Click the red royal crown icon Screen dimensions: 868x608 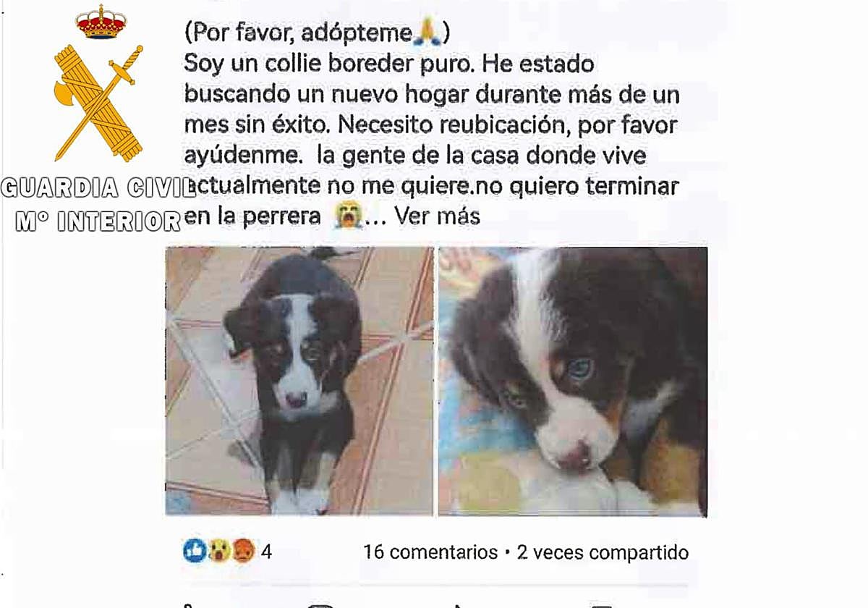coord(101,22)
